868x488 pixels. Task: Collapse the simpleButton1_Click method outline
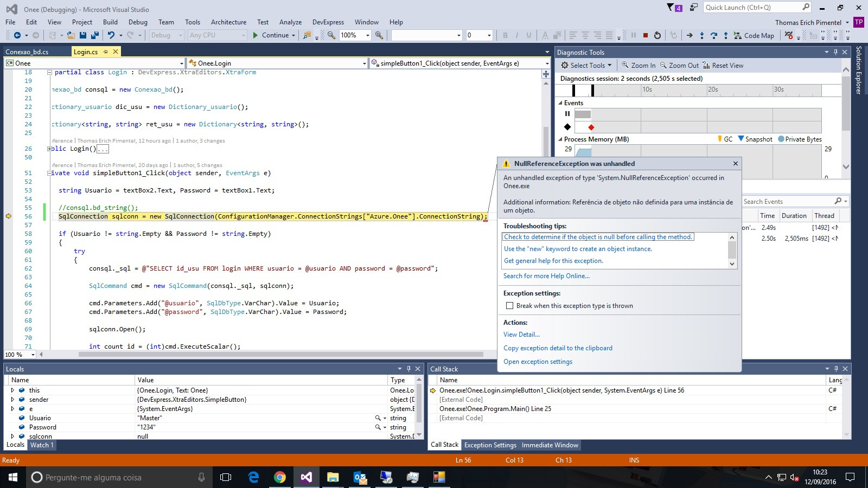coord(49,174)
